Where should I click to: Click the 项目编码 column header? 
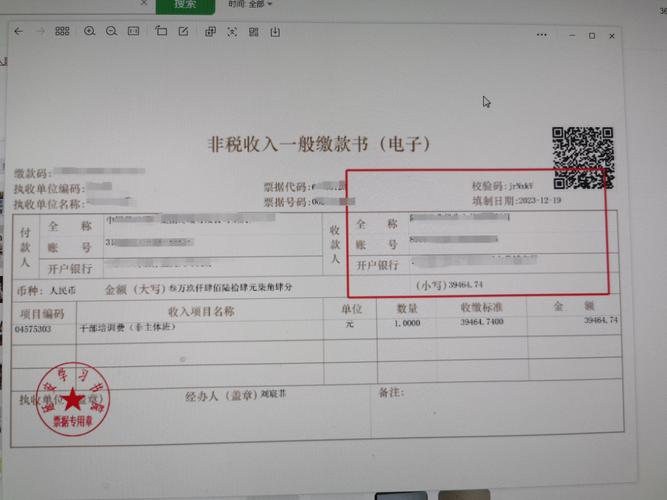[42, 314]
